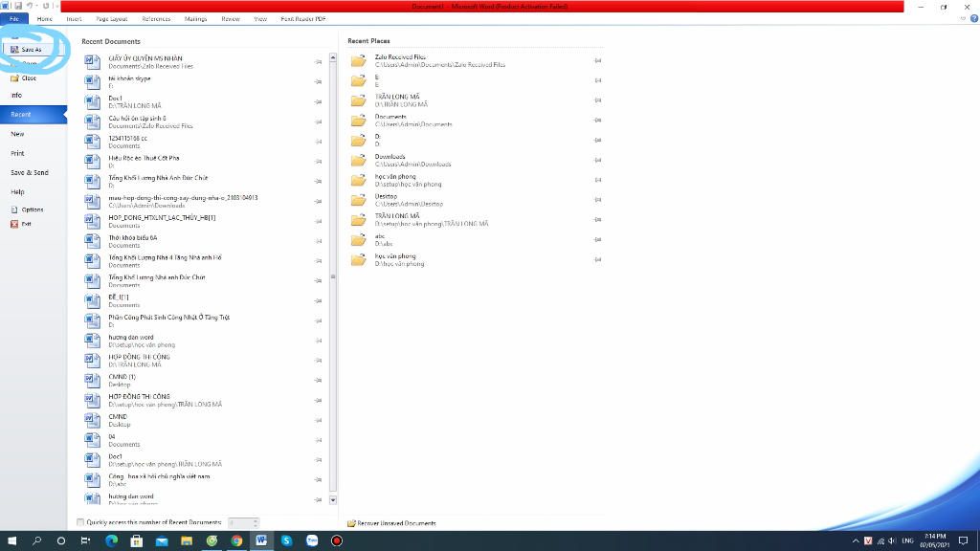Click the Redo icon in the Quick Access Toolbar
Screen dimensions: 980x551
(x=46, y=6)
